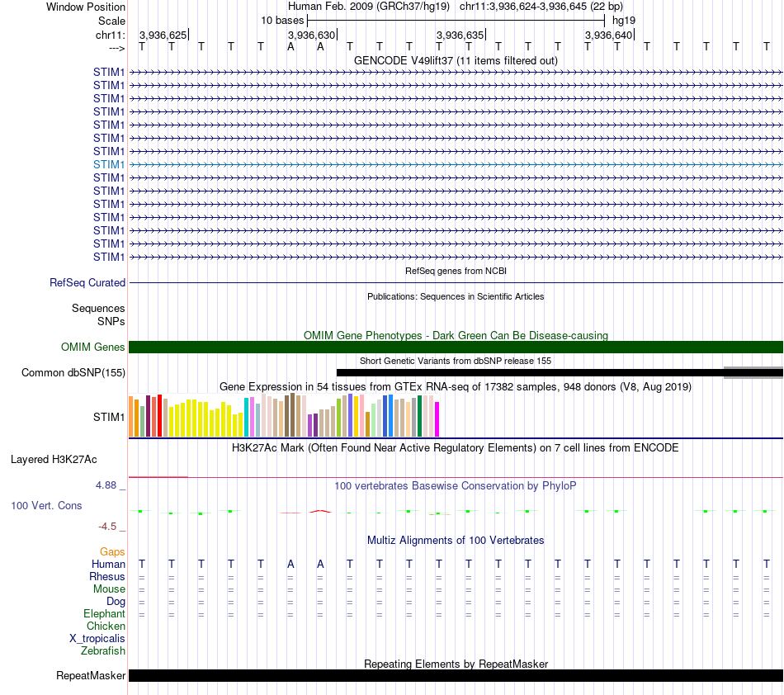Open the OMIM Gene Phenotypes track title

click(456, 335)
